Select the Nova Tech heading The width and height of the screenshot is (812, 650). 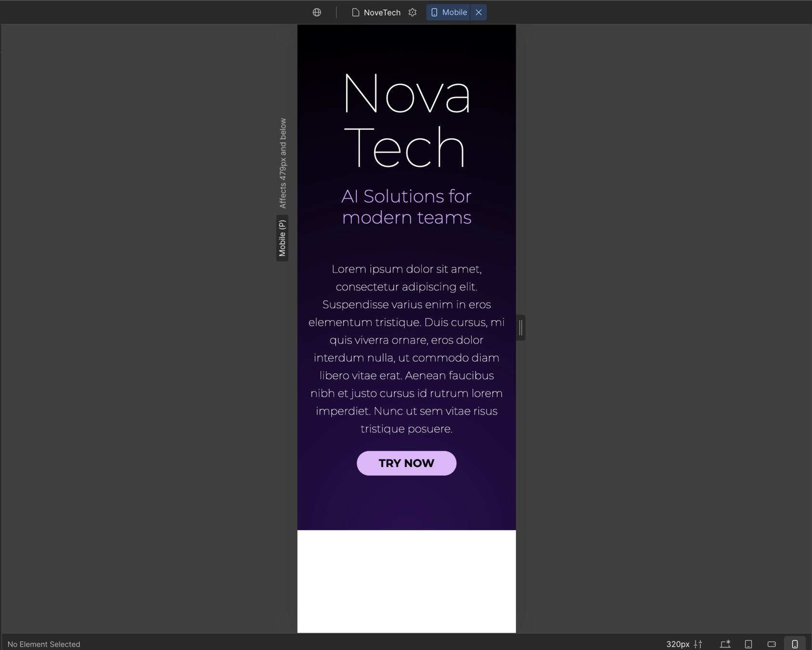[x=406, y=120]
